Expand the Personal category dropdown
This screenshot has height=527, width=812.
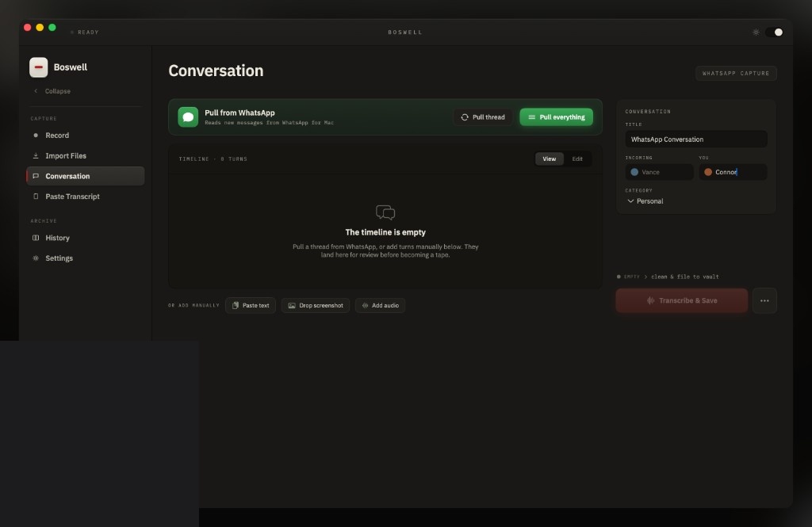pyautogui.click(x=645, y=200)
